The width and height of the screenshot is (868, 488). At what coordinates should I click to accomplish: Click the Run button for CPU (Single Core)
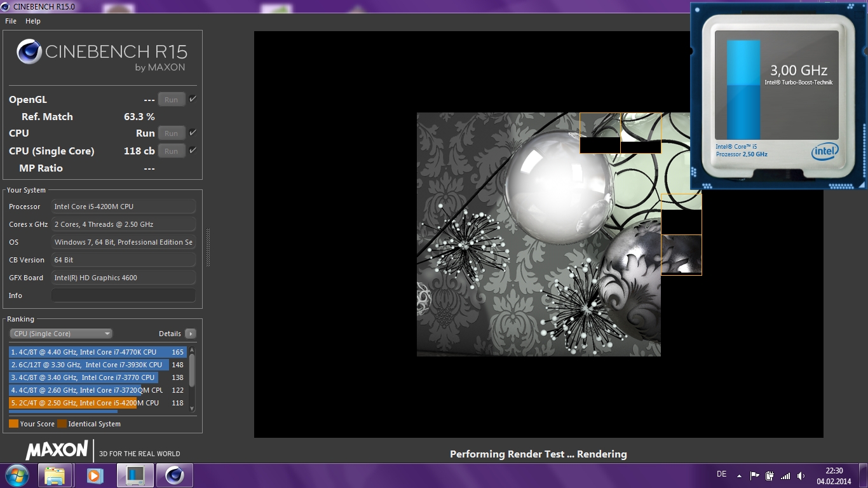point(172,151)
